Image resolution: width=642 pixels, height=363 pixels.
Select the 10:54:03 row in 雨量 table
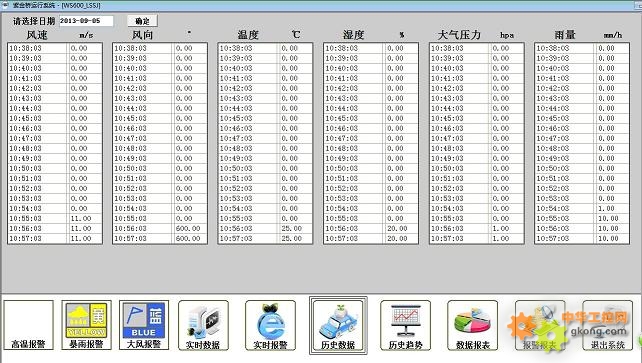pos(582,209)
